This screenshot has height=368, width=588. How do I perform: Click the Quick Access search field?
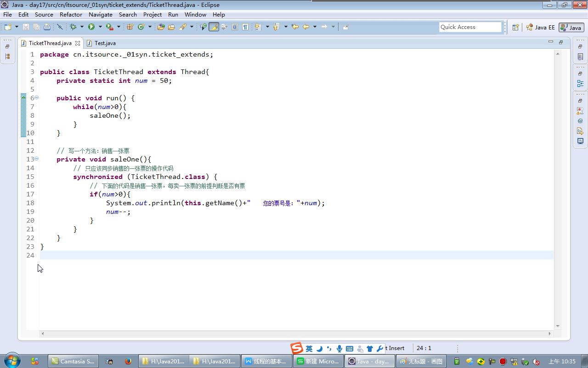coord(470,27)
